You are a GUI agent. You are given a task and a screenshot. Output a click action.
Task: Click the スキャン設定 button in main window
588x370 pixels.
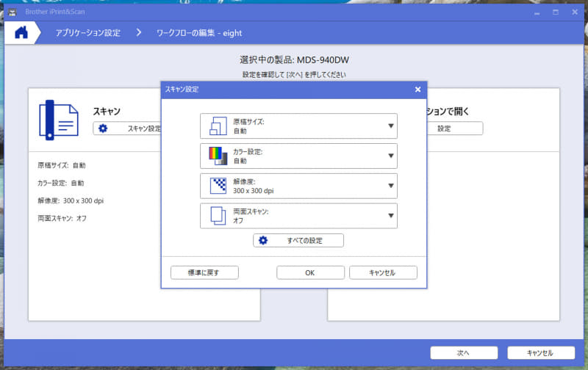[127, 128]
